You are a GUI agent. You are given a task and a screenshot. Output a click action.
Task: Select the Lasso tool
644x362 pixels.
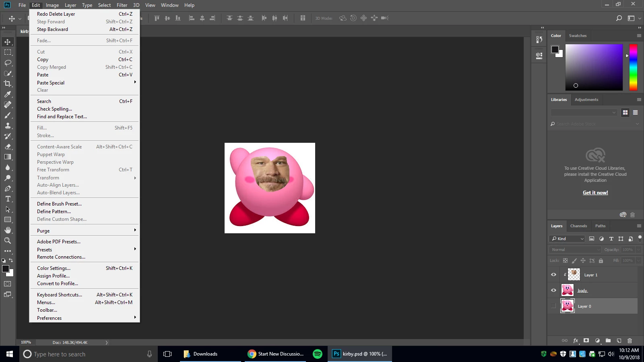pos(8,63)
